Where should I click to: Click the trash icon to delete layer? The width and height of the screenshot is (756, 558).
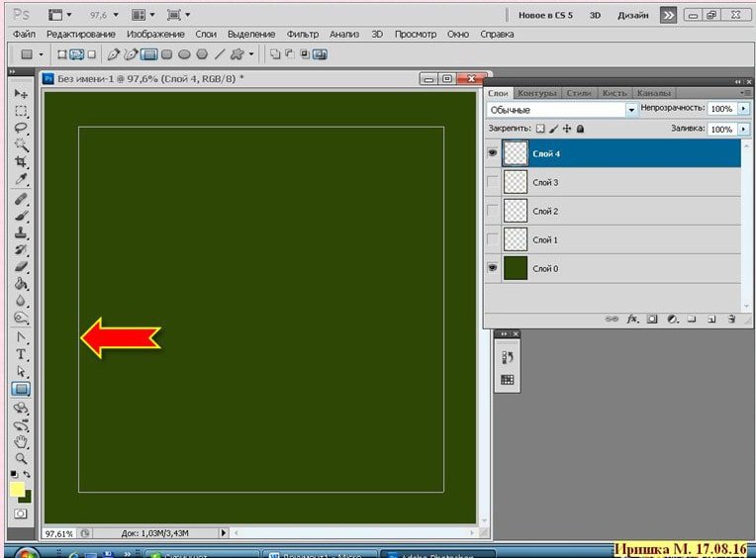731,320
